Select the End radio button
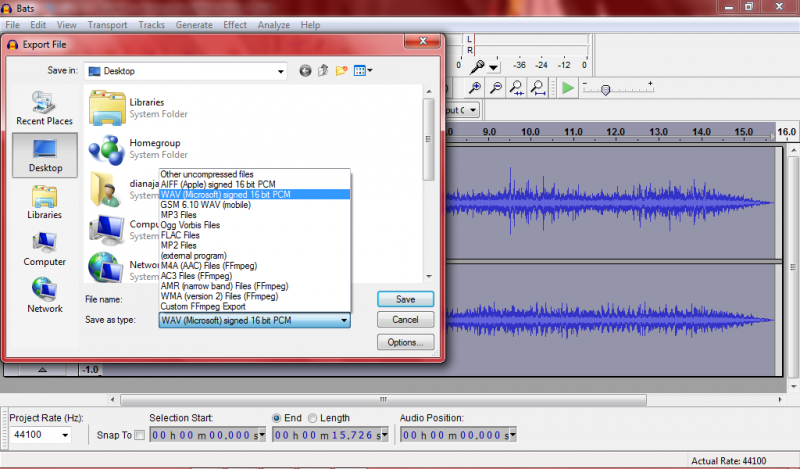This screenshot has height=469, width=800. click(x=277, y=418)
